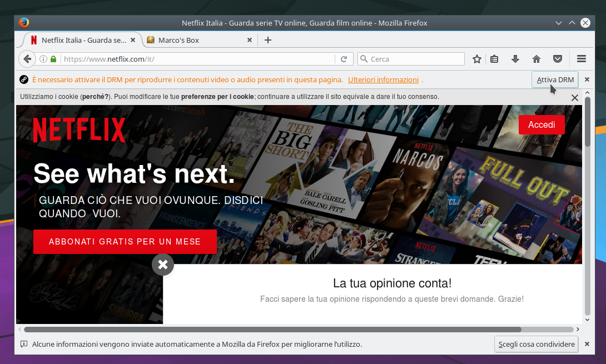Bookmark this page with the star icon
Image resolution: width=606 pixels, height=364 pixels.
click(477, 59)
